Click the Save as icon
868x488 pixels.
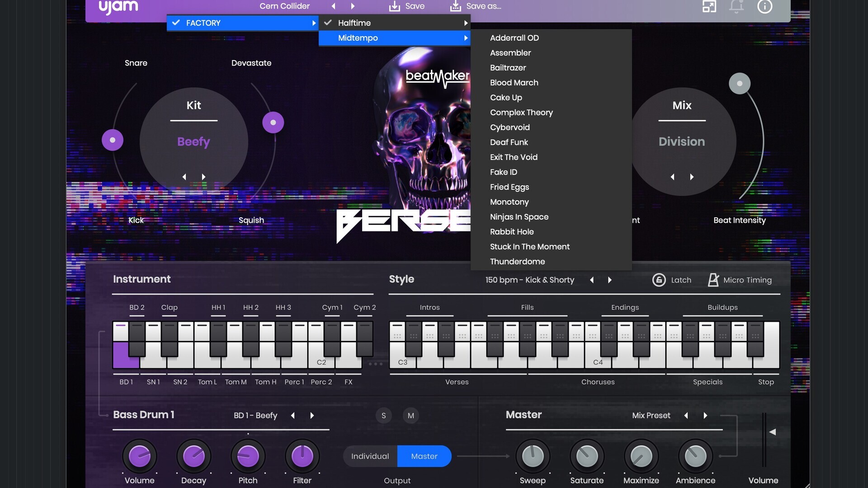point(456,6)
